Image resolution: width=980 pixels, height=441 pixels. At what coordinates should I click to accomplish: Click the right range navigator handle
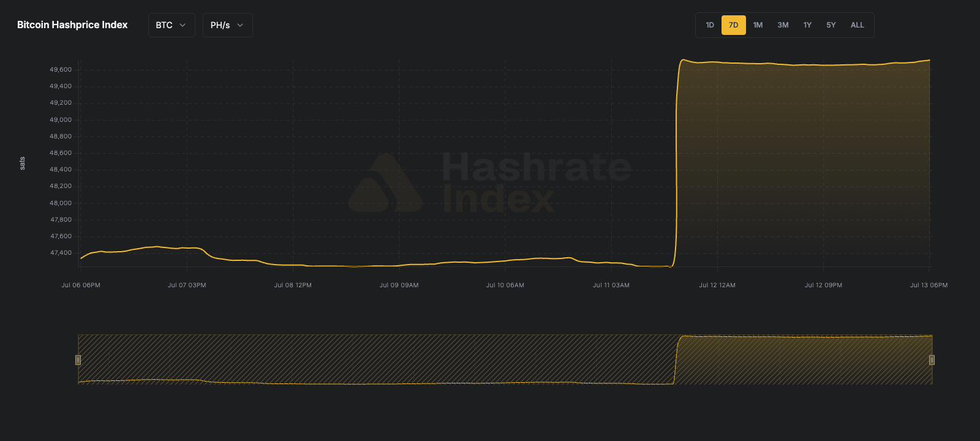(932, 360)
